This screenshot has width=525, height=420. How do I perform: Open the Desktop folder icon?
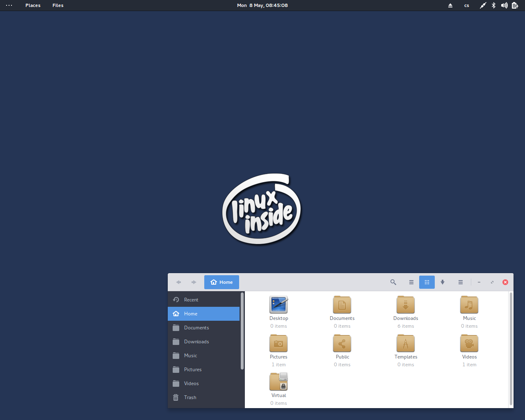[278, 305]
